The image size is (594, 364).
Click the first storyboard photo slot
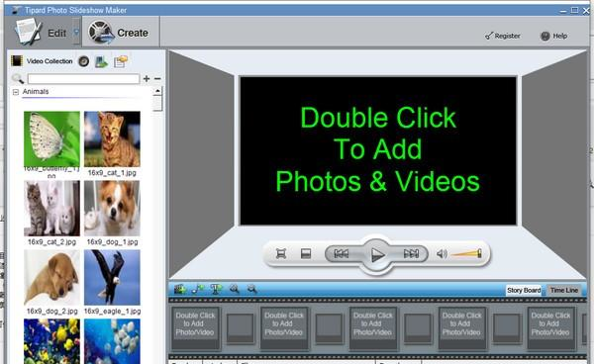(195, 327)
